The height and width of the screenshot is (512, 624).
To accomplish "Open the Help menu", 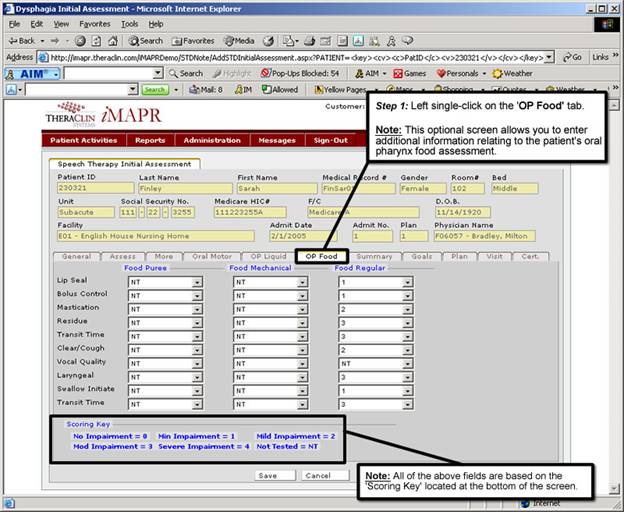I will point(156,24).
